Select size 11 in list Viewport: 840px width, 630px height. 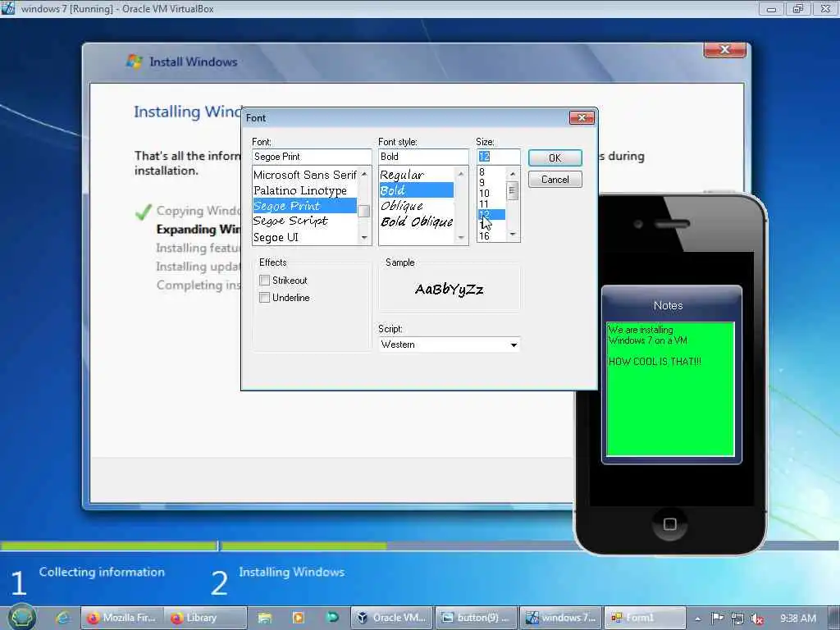[x=491, y=204]
